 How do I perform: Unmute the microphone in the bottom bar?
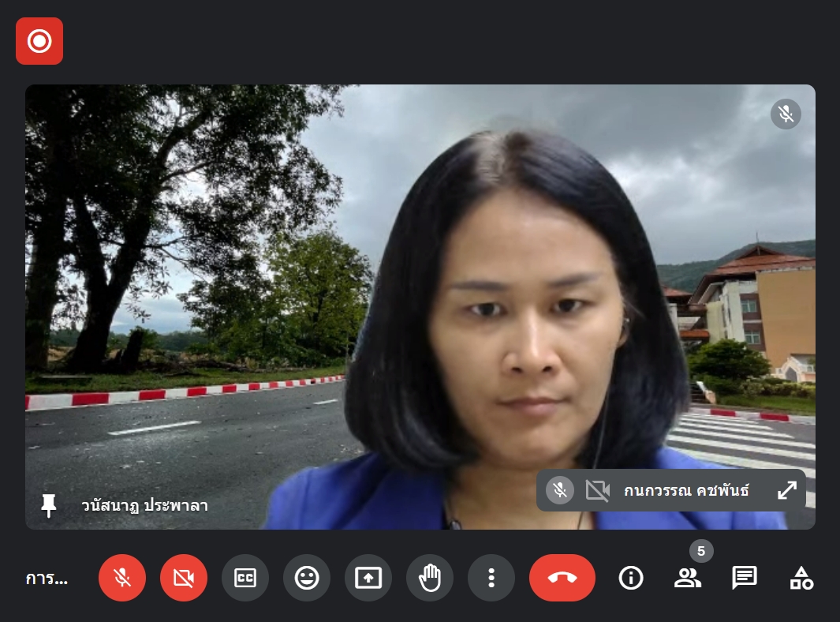click(122, 578)
